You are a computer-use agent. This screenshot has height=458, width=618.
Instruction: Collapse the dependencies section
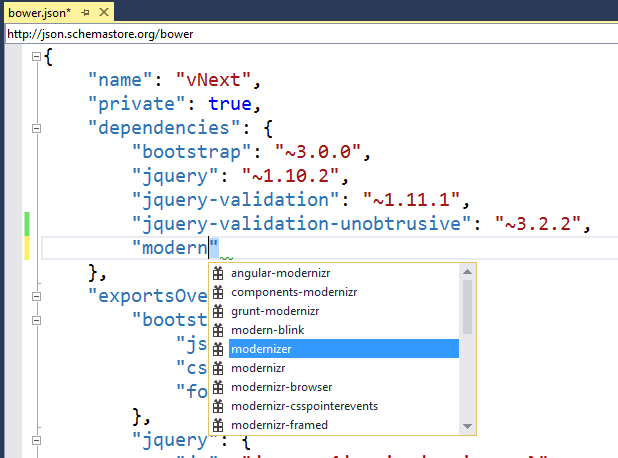tap(36, 128)
